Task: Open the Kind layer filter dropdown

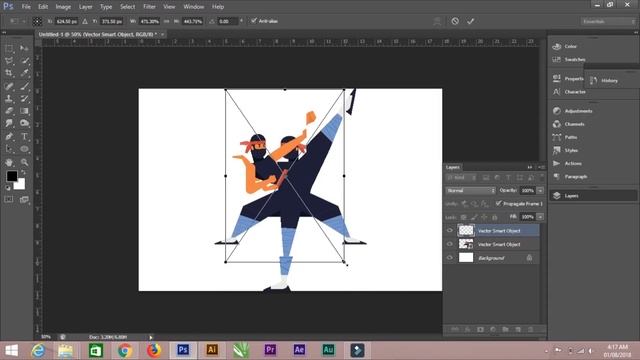Action: coord(462,178)
